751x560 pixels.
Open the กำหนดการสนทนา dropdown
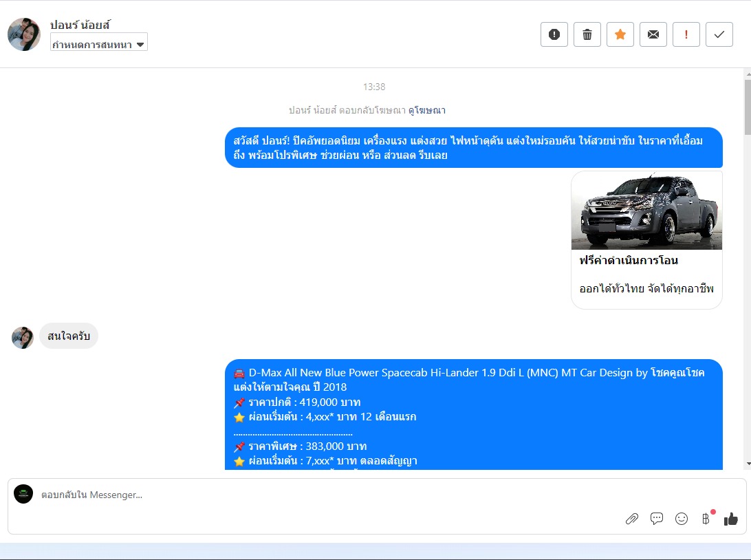click(x=99, y=45)
